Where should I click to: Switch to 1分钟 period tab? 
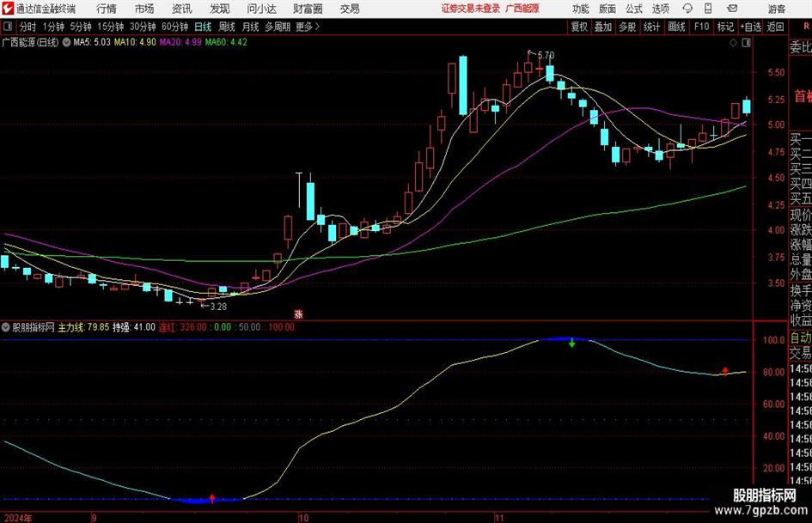point(53,27)
